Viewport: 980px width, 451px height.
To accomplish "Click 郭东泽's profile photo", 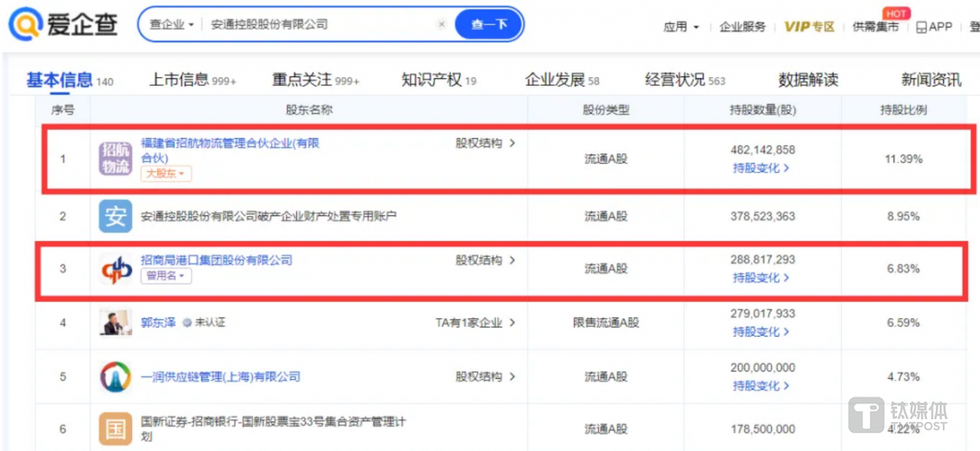I will click(x=115, y=322).
